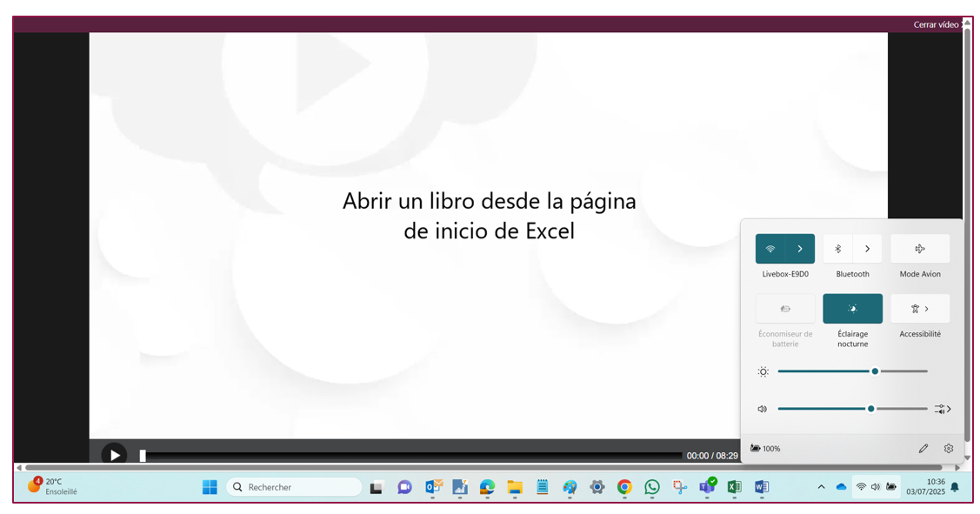Enable Mode Avion toggle
This screenshot has height=514, width=980.
click(920, 249)
